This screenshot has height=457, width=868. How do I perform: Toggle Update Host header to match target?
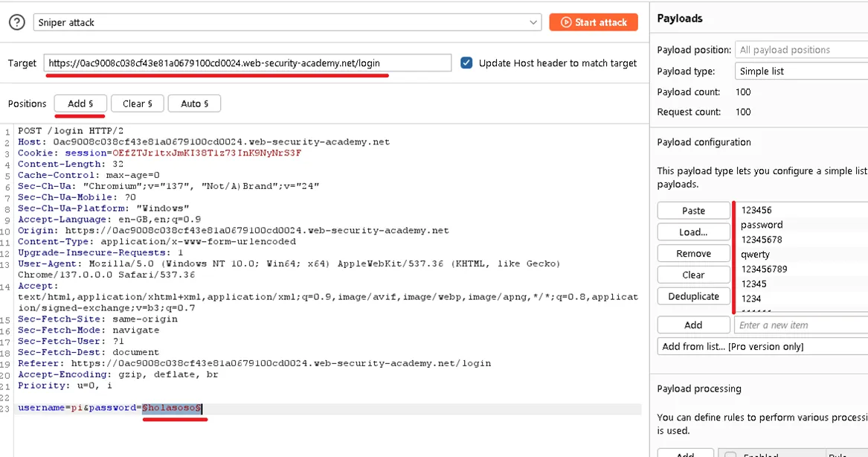[466, 63]
